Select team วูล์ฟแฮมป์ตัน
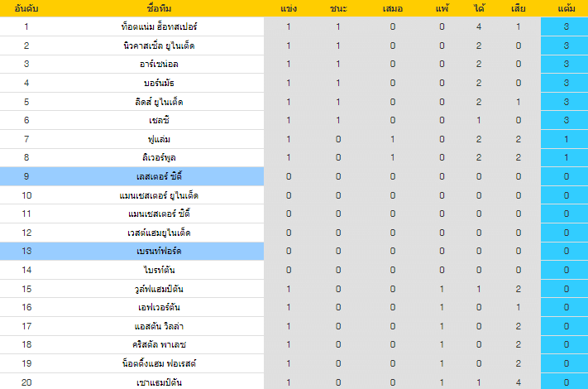Image resolution: width=588 pixels, height=389 pixels. pyautogui.click(x=159, y=289)
